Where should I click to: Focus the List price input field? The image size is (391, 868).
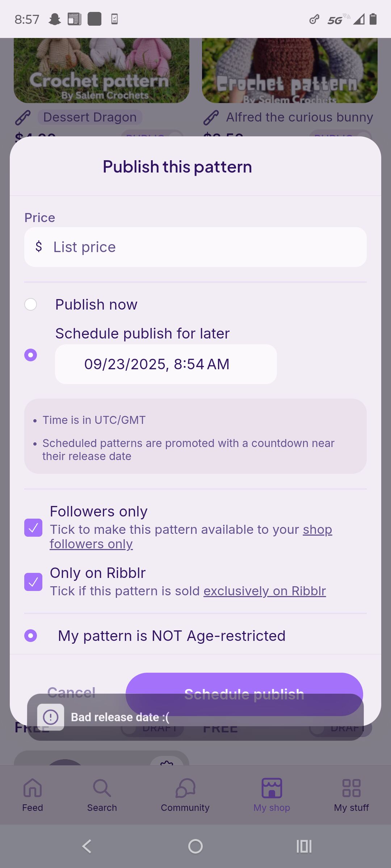pyautogui.click(x=195, y=247)
